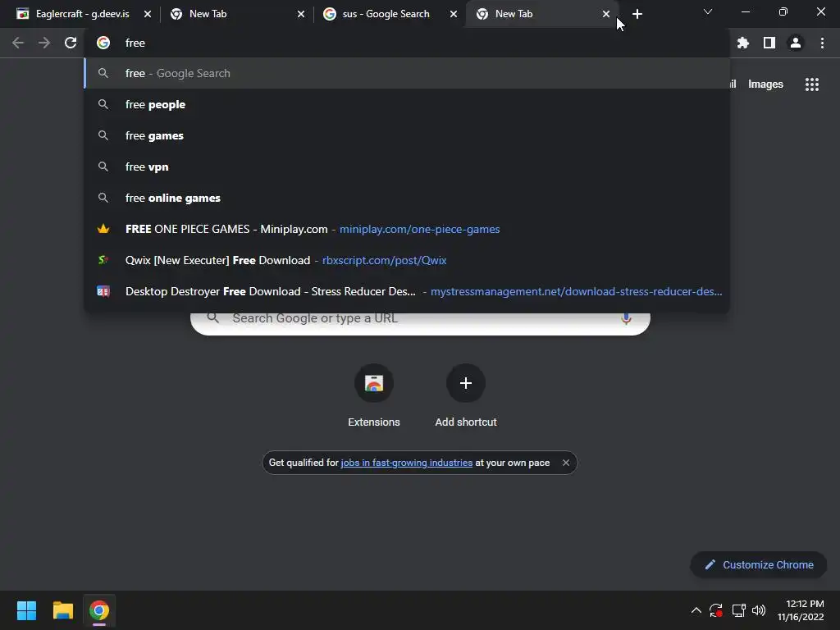Screen dimensions: 840x630
Task: Click the Customize Chrome button
Action: coord(759,564)
